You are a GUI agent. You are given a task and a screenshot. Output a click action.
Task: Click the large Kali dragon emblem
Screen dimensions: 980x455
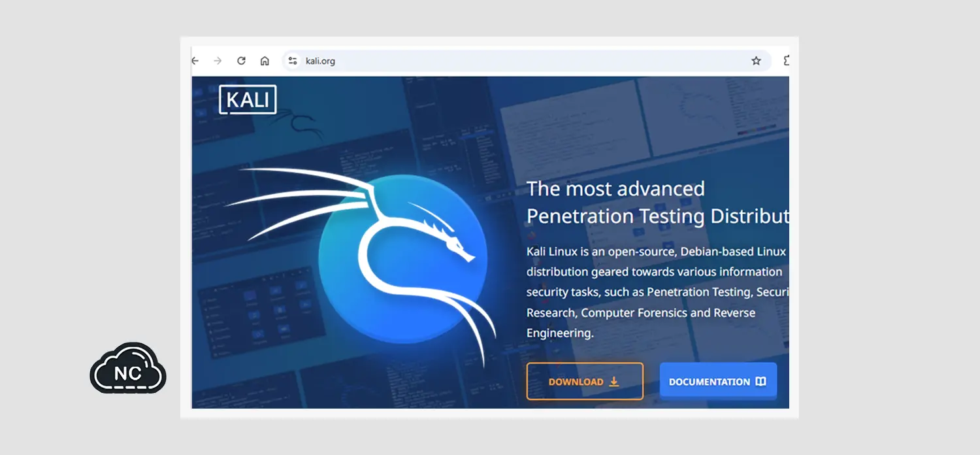tap(402, 260)
